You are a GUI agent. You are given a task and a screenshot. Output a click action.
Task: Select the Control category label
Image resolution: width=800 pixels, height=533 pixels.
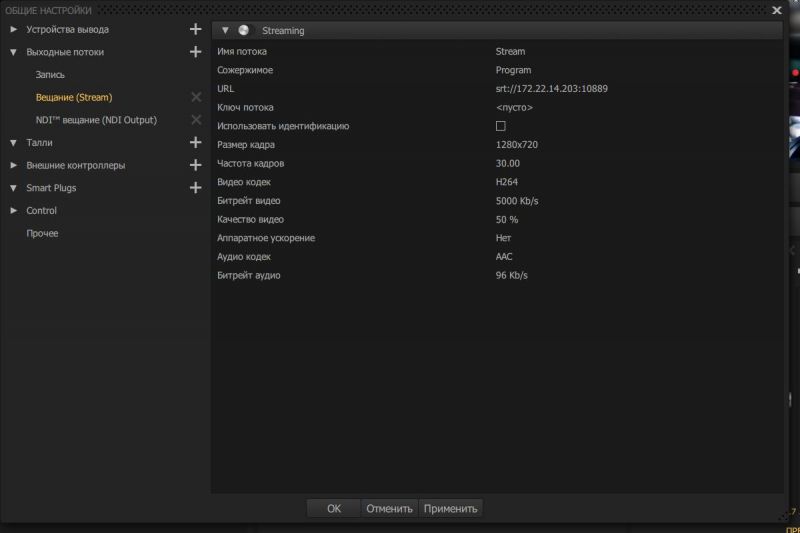coord(41,211)
